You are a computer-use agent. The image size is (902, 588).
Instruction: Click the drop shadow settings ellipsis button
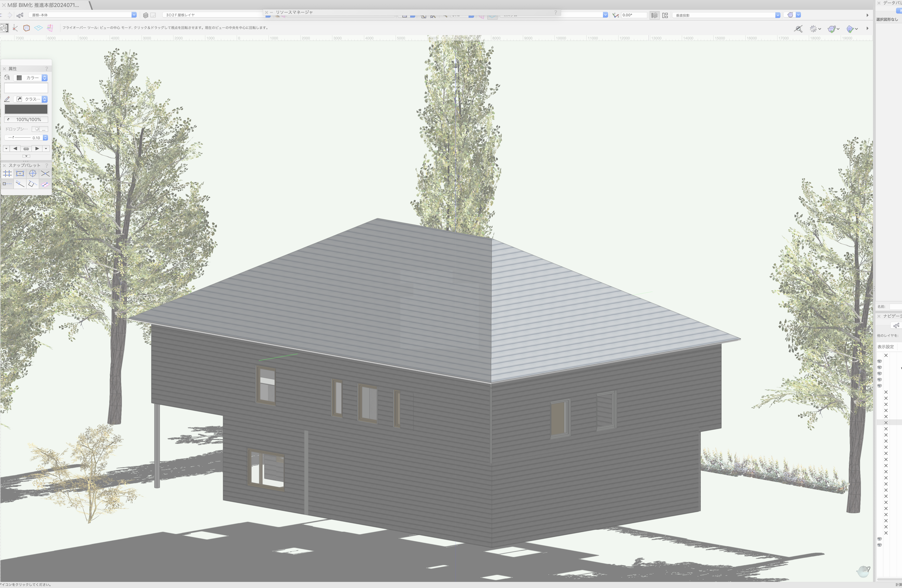click(x=44, y=129)
